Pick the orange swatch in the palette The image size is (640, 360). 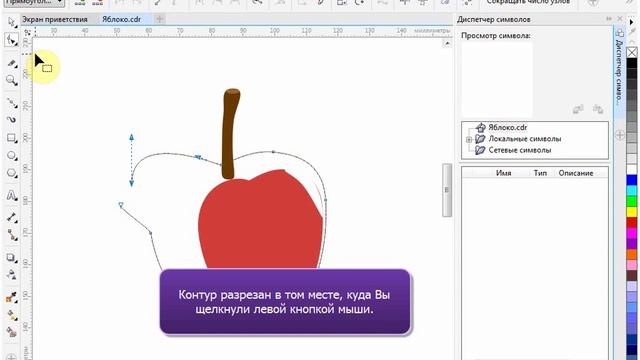pyautogui.click(x=632, y=254)
